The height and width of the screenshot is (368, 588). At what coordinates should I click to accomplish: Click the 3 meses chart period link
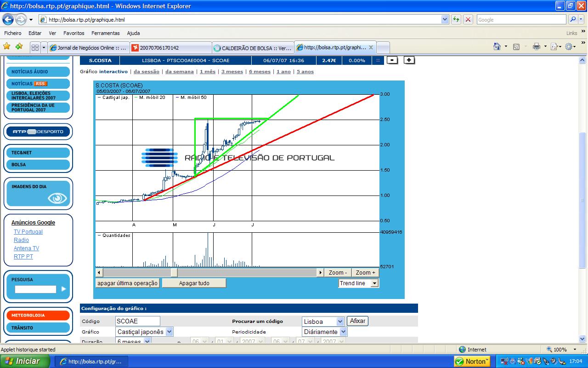232,72
